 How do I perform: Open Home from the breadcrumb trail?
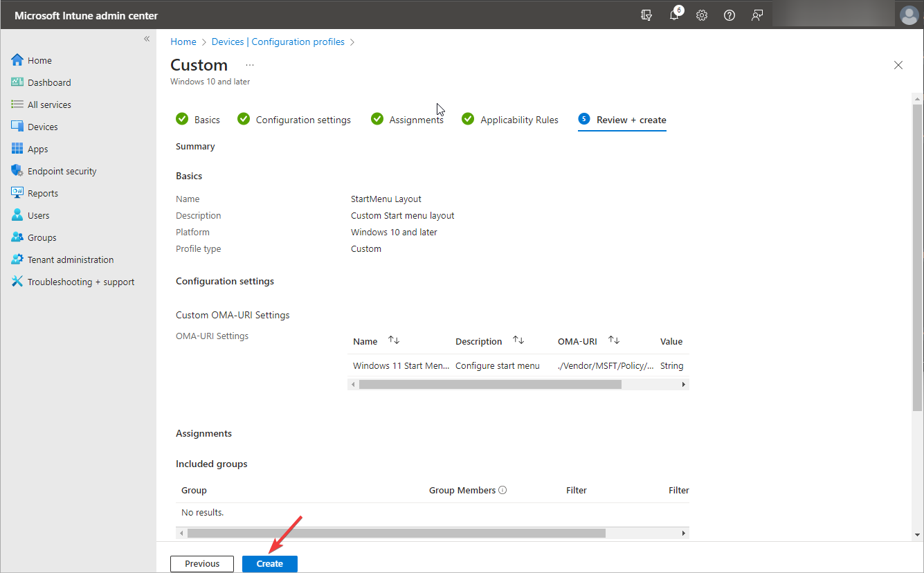183,42
